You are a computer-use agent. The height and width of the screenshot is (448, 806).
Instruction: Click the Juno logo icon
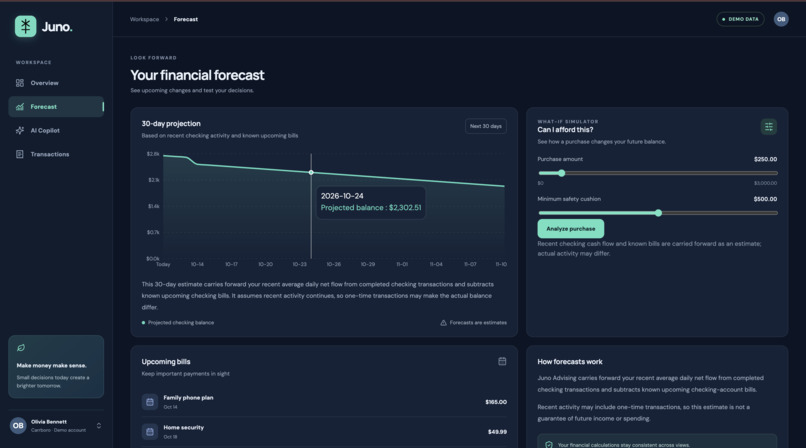(x=25, y=26)
